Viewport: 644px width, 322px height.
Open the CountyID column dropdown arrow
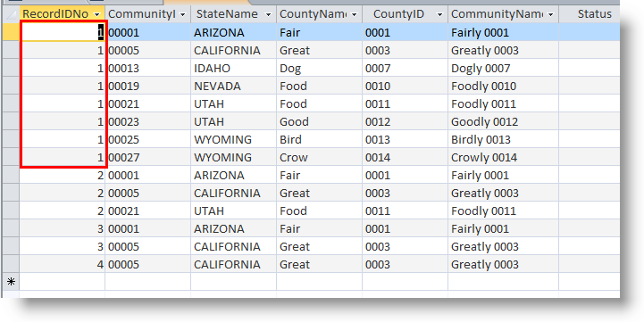click(439, 14)
